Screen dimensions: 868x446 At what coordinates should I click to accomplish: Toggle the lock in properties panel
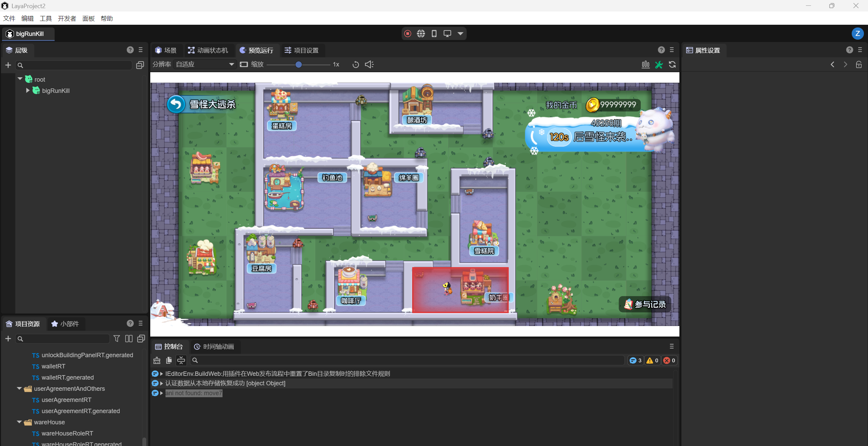click(x=859, y=64)
